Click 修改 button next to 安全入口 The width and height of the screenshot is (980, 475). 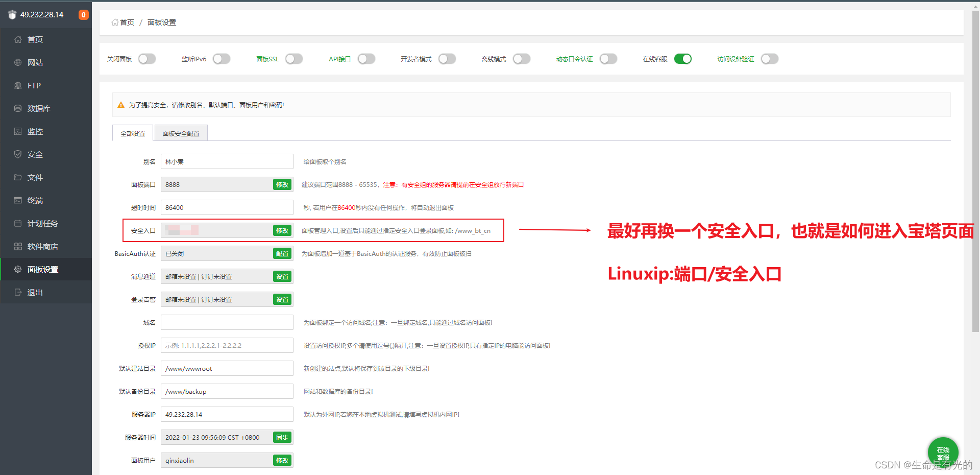point(282,230)
